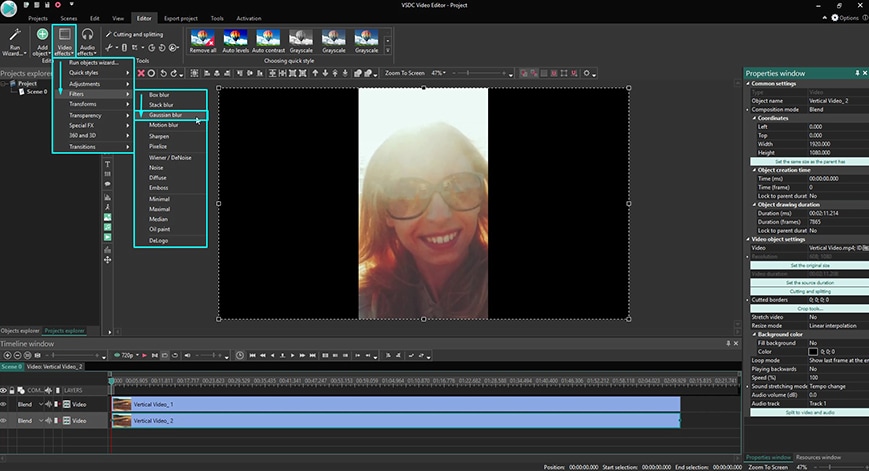869x471 pixels.
Task: Toggle visibility of Vertical Video_2 layer
Action: click(3, 421)
